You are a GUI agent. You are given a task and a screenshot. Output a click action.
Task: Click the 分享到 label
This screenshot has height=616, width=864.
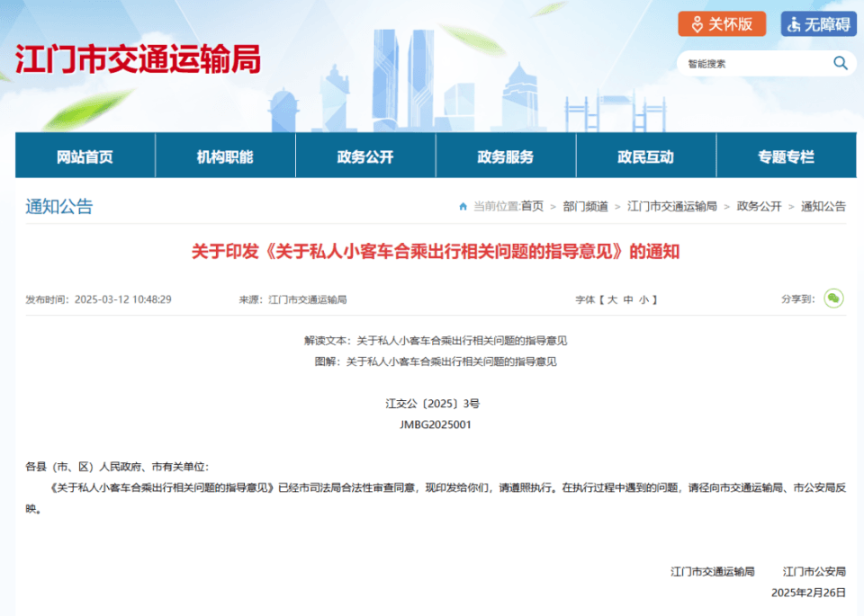pyautogui.click(x=798, y=299)
